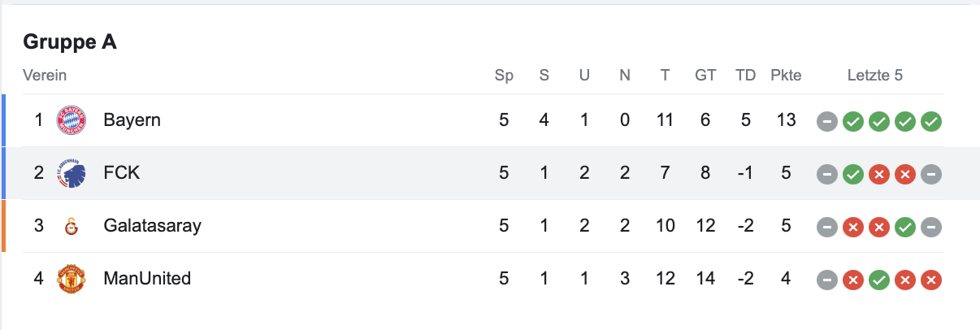Click the Gruppe A heading

click(x=70, y=42)
